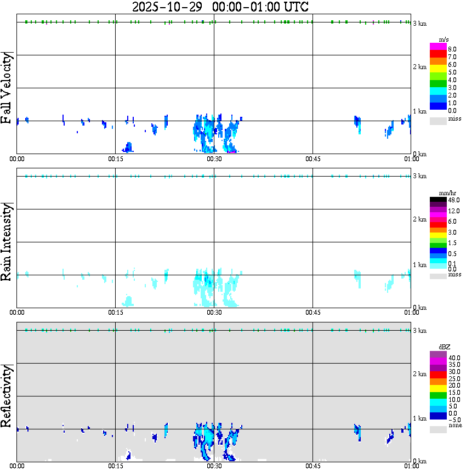Click black 48.0 swatch in mm/hr legend

[x=438, y=200]
